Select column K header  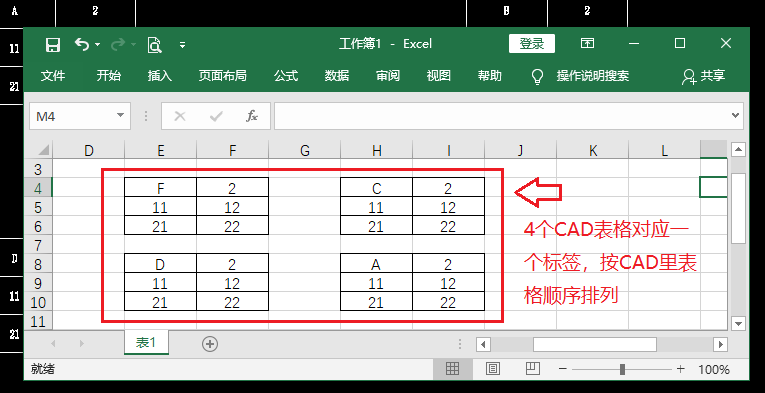click(x=593, y=150)
